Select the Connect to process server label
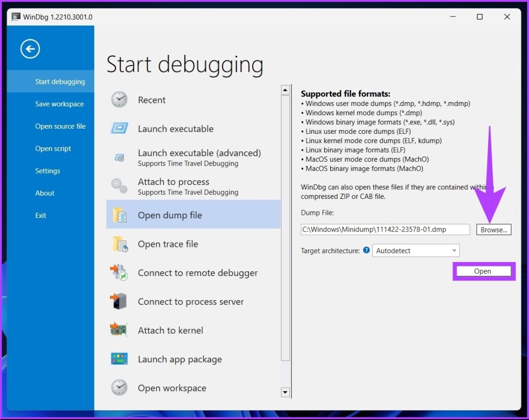Image resolution: width=529 pixels, height=420 pixels. [191, 302]
